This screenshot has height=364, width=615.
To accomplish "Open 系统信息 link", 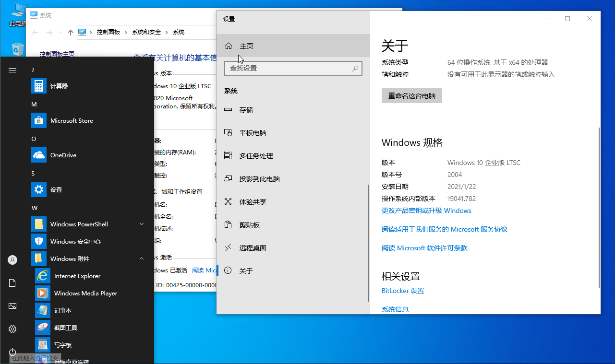I will pyautogui.click(x=395, y=309).
